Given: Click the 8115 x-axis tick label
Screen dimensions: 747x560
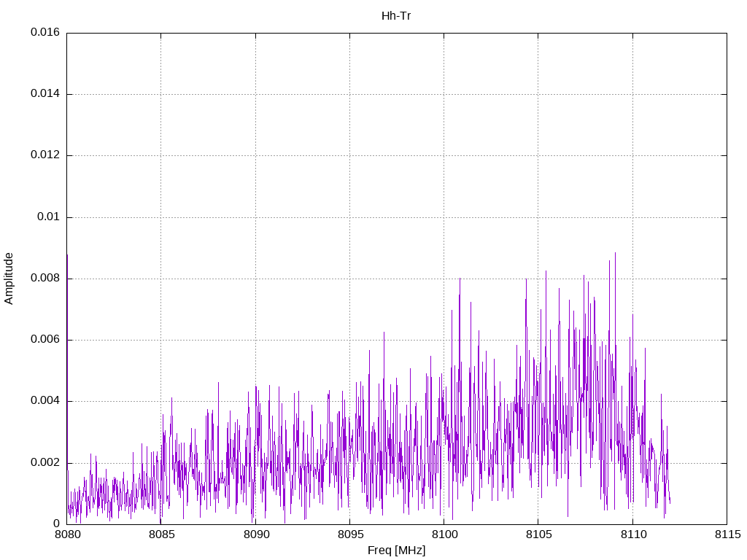Looking at the screenshot, I should pyautogui.click(x=727, y=534).
